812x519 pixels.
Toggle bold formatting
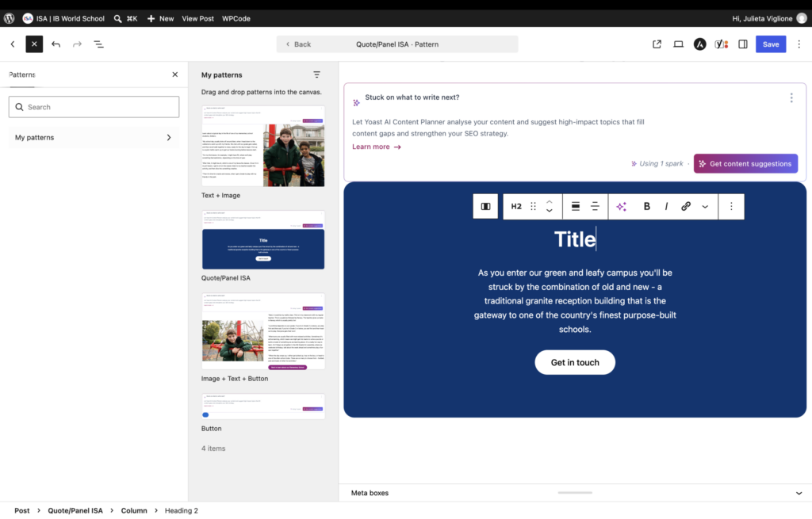click(x=646, y=207)
